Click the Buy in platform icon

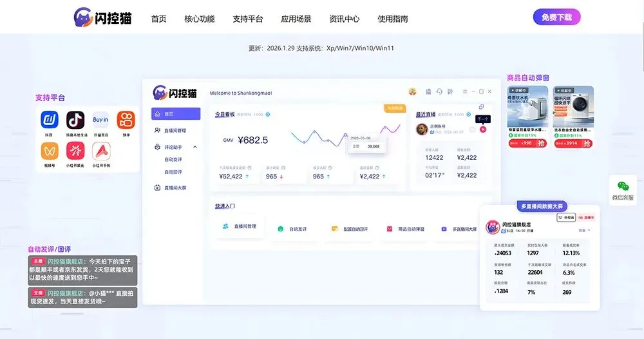[100, 120]
